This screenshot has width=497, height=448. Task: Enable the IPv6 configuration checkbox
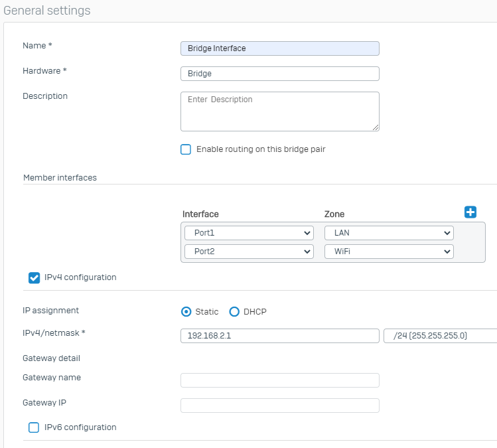coord(34,427)
